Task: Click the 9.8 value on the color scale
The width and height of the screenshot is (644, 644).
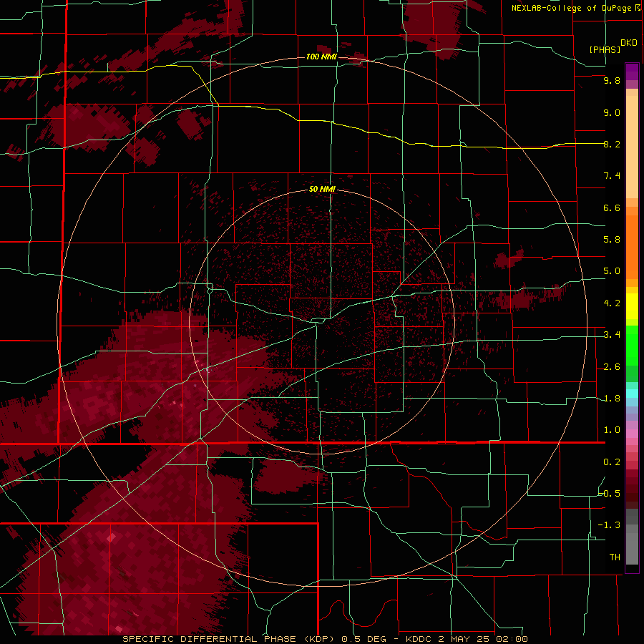Action: point(612,81)
